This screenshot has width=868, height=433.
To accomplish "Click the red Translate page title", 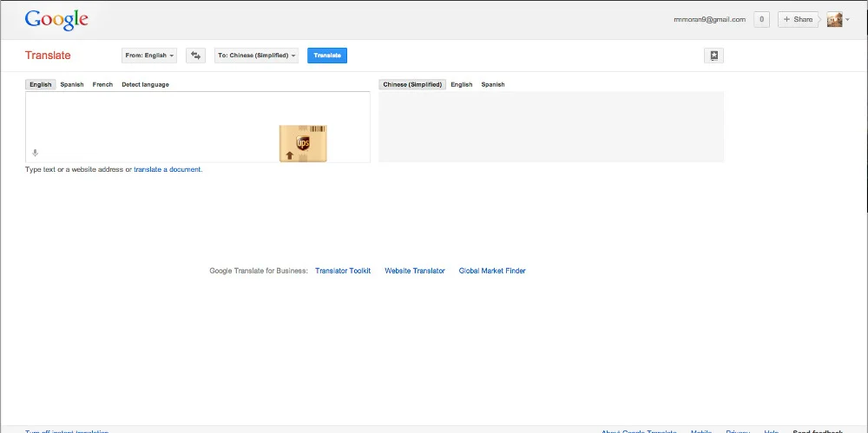I will coord(48,56).
